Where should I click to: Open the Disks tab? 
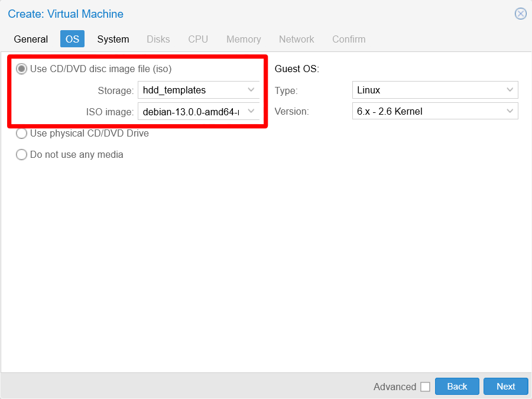click(158, 39)
